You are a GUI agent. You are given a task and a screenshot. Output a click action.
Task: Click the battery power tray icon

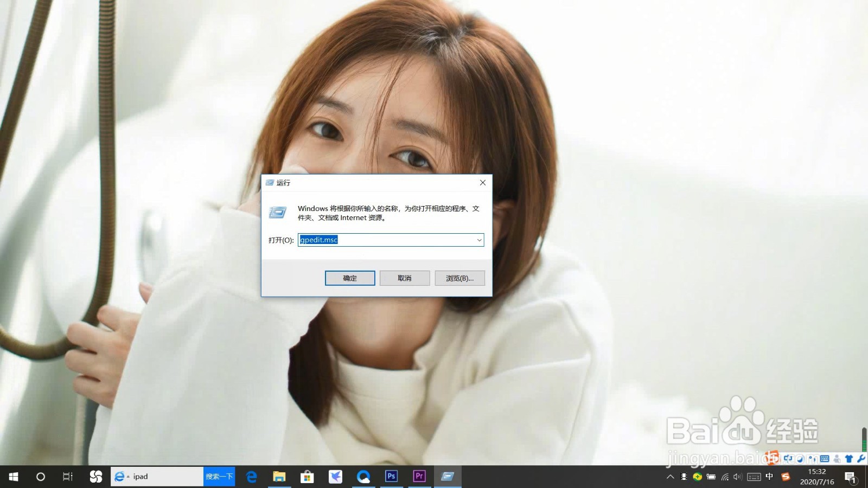click(711, 477)
